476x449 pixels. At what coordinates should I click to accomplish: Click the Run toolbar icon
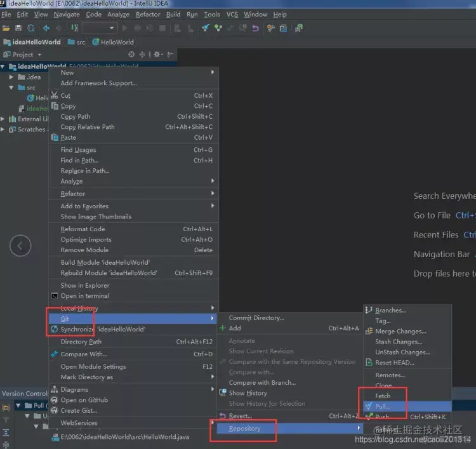click(x=124, y=28)
